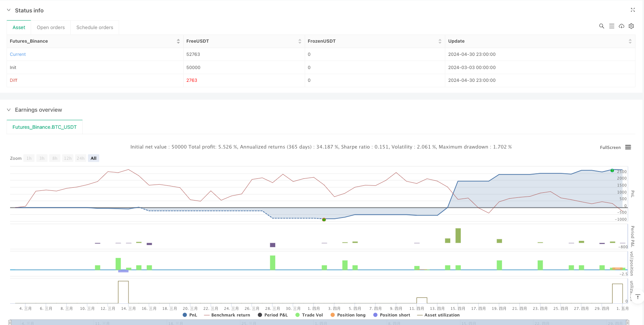Set chart zoom to 8h

pos(55,158)
